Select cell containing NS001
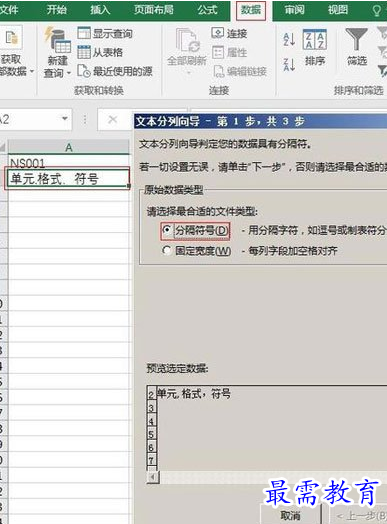This screenshot has width=387, height=524. pyautogui.click(x=69, y=163)
